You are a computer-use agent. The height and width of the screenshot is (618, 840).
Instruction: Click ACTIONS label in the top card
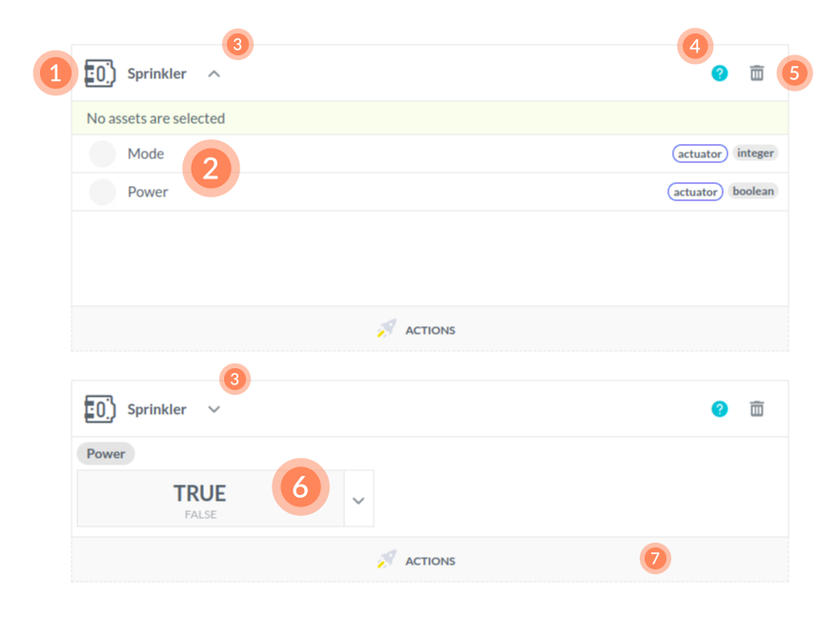[430, 331]
